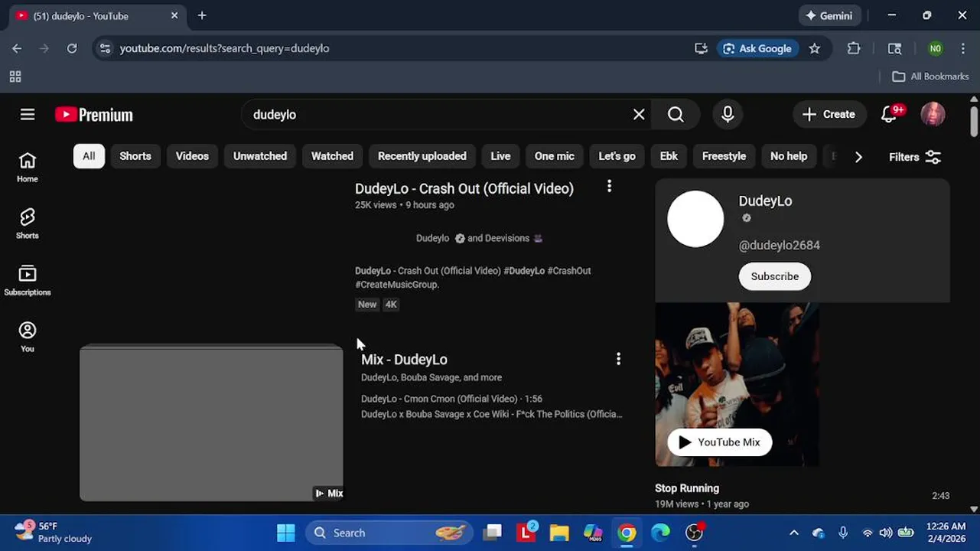This screenshot has width=980, height=551.
Task: Open options menu for Mix - DudeyLo
Action: pos(618,358)
